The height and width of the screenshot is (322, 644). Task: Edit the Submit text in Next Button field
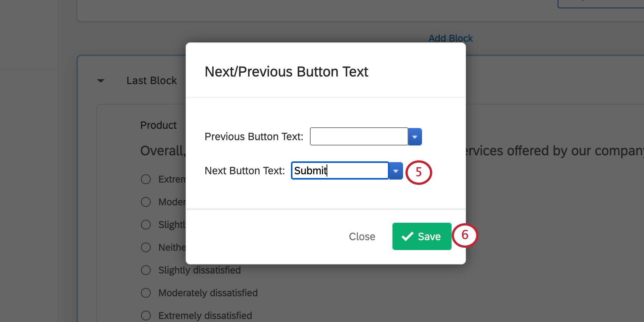tap(339, 170)
